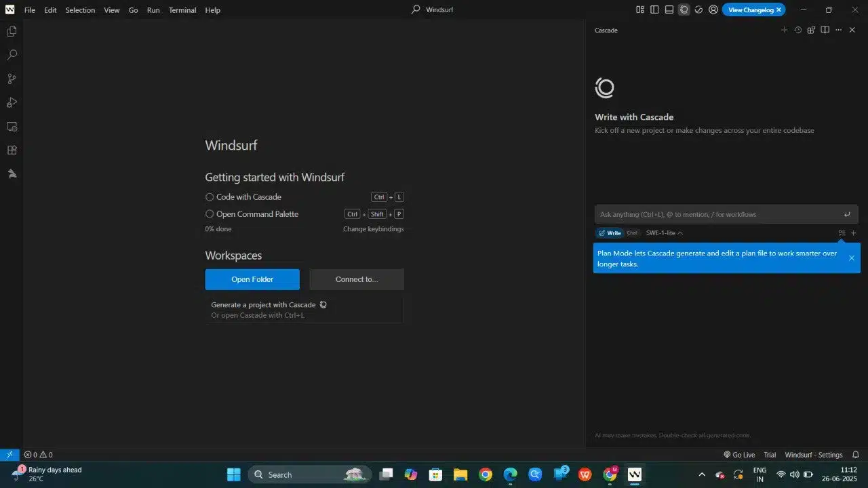Screen dimensions: 868x488
Task: Click Trial in status bar
Action: pyautogui.click(x=770, y=455)
